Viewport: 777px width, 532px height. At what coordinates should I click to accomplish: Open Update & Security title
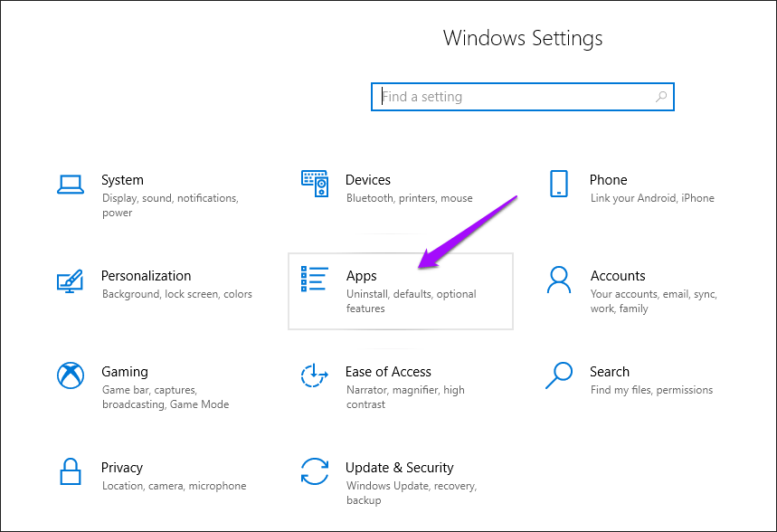pos(400,468)
